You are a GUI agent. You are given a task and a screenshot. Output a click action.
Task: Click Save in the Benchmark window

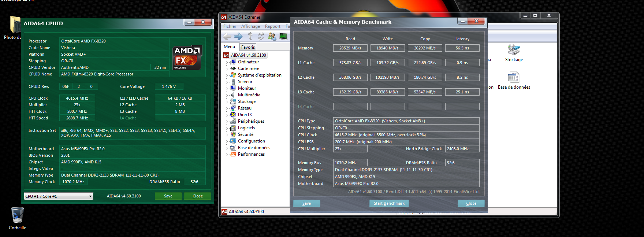point(307,203)
